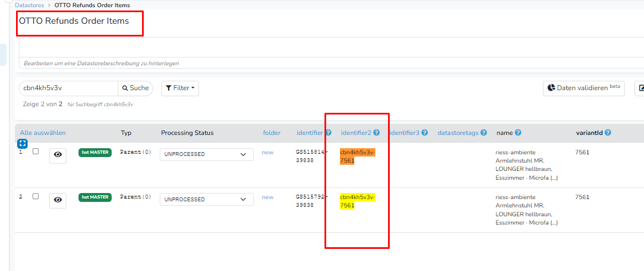This screenshot has height=271, width=644.
Task: Click the edit icon button at the right edge
Action: 640,88
